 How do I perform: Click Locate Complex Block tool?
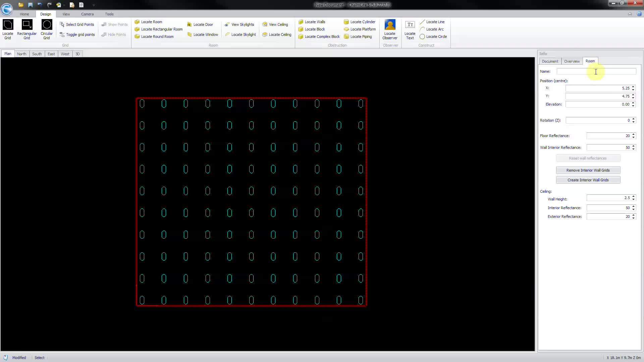pyautogui.click(x=319, y=37)
